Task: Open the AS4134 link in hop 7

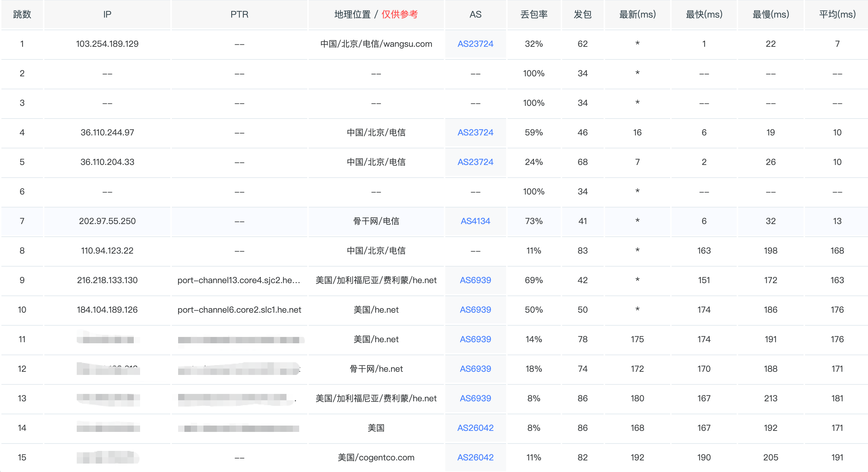Action: click(x=475, y=221)
